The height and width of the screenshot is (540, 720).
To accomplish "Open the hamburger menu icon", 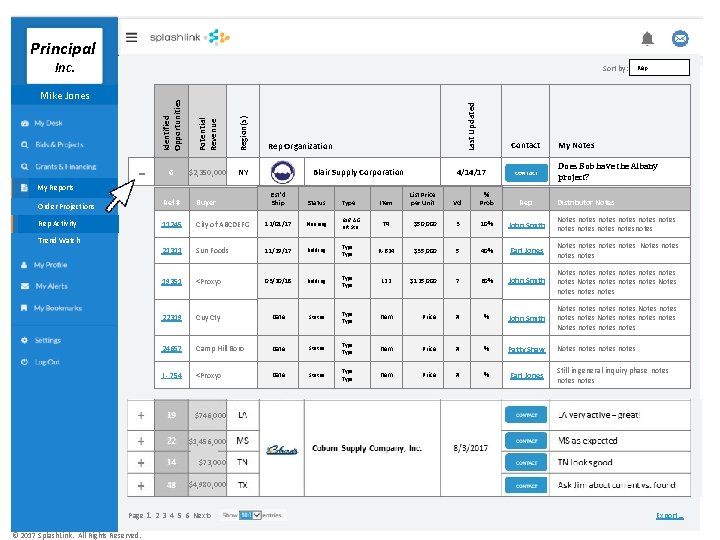I will coord(131,37).
